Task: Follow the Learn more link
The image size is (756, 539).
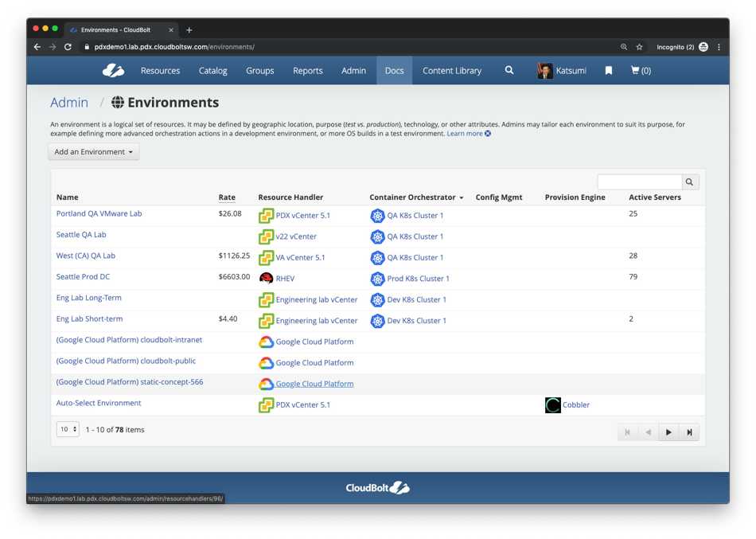Action: pos(464,134)
